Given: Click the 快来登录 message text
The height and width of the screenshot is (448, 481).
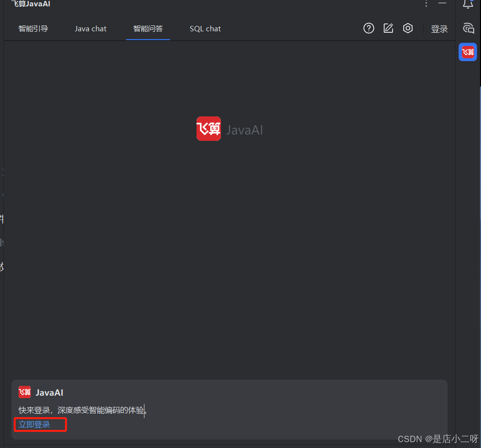Looking at the screenshot, I should pos(83,410).
